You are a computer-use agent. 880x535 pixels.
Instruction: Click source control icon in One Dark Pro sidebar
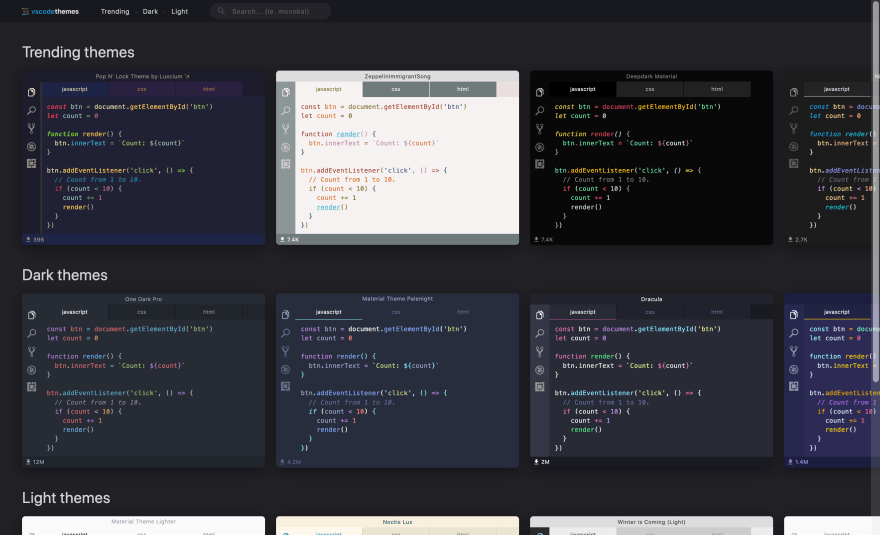(31, 351)
